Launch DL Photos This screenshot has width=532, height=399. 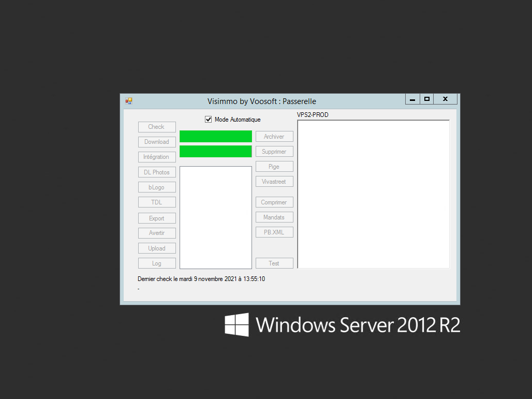pyautogui.click(x=157, y=172)
